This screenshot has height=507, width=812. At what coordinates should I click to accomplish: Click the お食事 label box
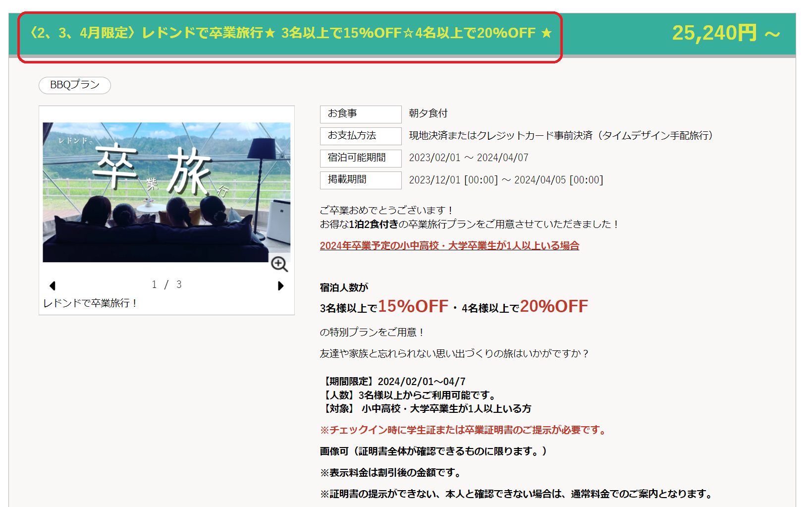[x=360, y=114]
